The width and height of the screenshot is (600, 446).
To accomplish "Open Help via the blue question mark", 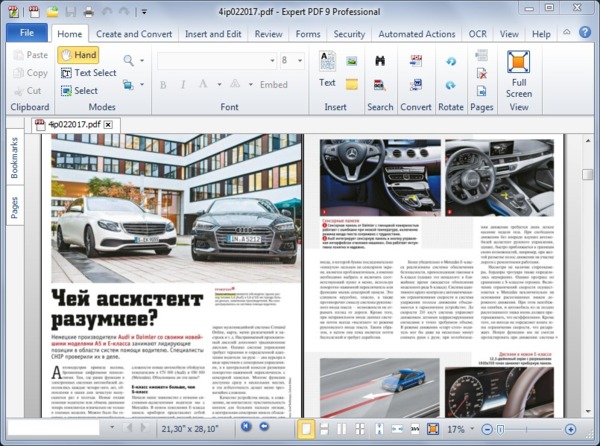I will click(585, 32).
